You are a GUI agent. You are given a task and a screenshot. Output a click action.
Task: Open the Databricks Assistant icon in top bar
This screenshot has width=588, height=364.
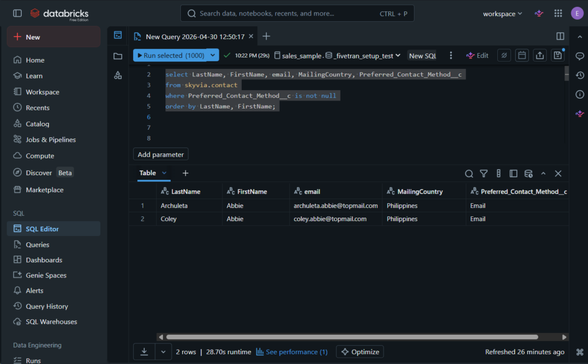pos(539,14)
